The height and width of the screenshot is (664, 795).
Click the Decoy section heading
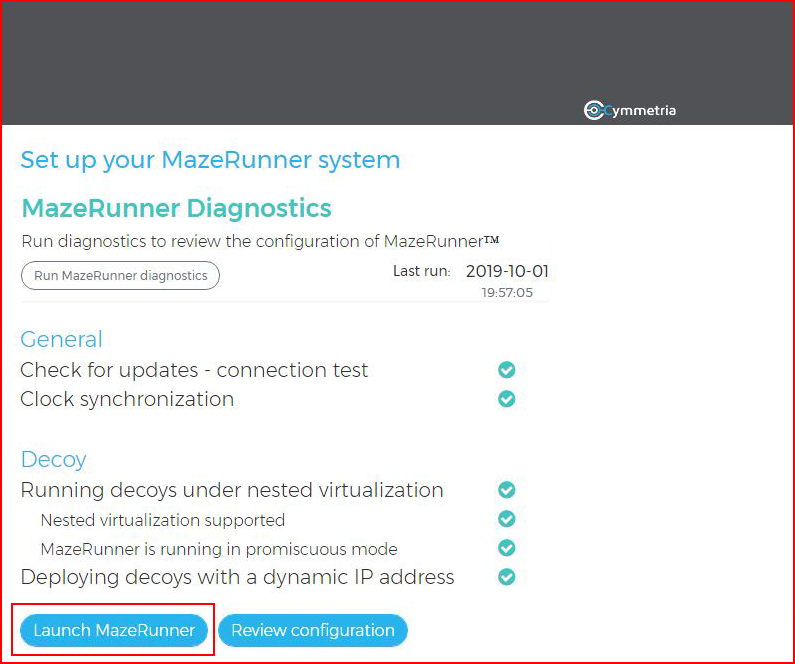coord(53,460)
